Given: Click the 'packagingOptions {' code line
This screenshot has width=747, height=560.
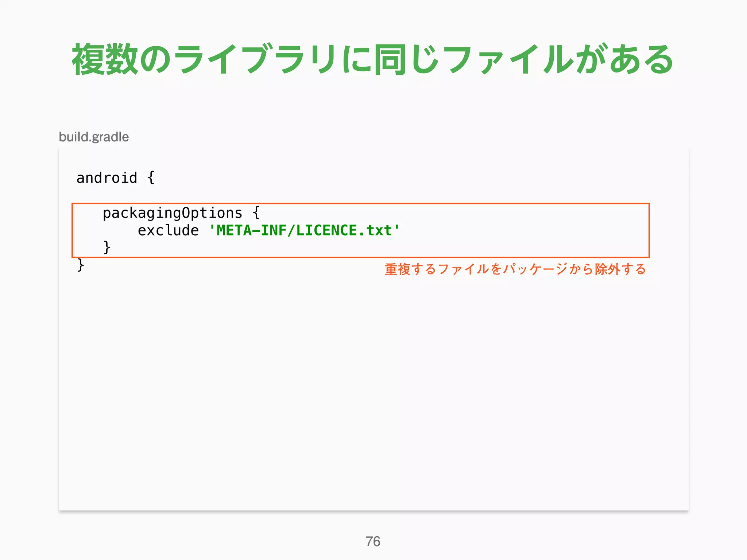Looking at the screenshot, I should point(181,213).
